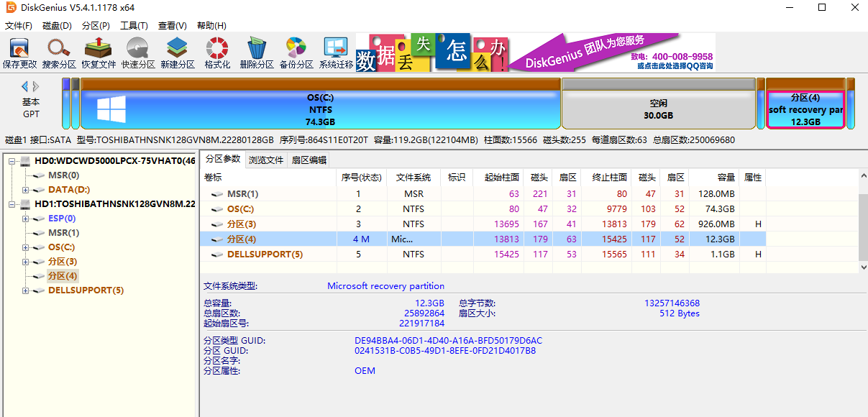Open Search Partitions (搜索分区) tool

click(x=59, y=53)
